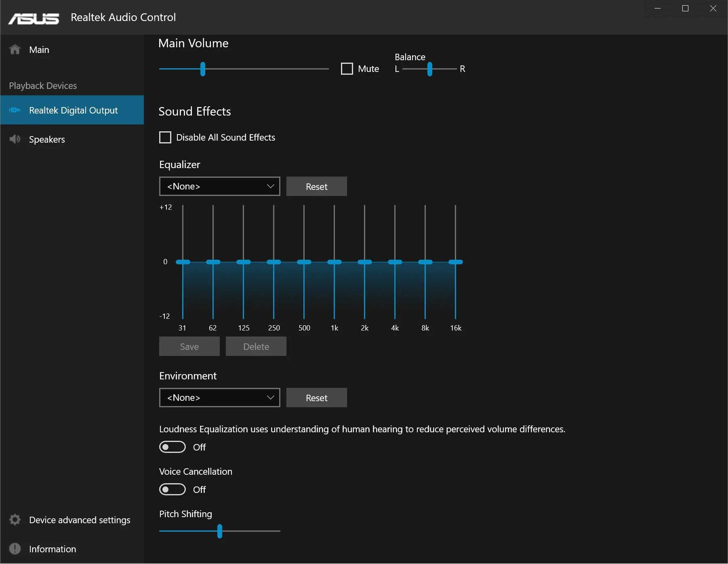Maximize the Realtek Audio Control window

click(686, 8)
